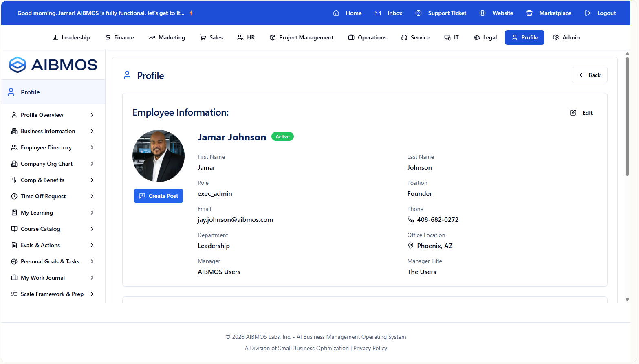Image resolution: width=639 pixels, height=364 pixels.
Task: Open Time Off Request in sidebar
Action: 53,196
